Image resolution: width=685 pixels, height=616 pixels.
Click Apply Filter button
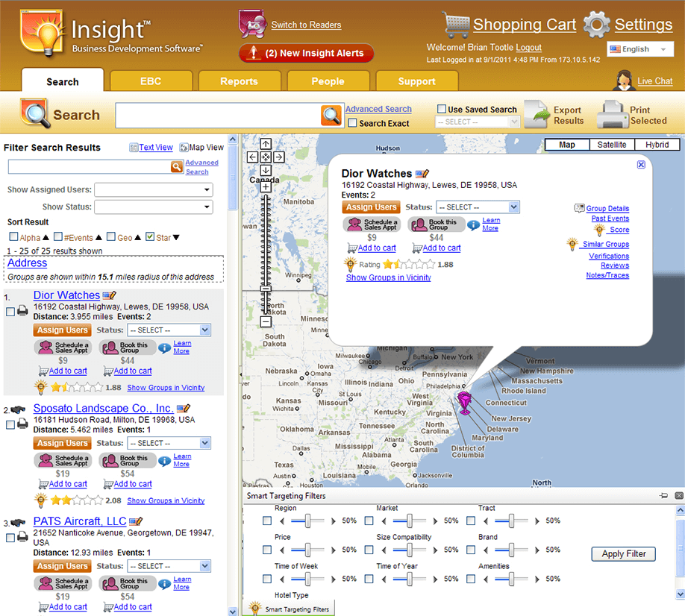tap(623, 553)
